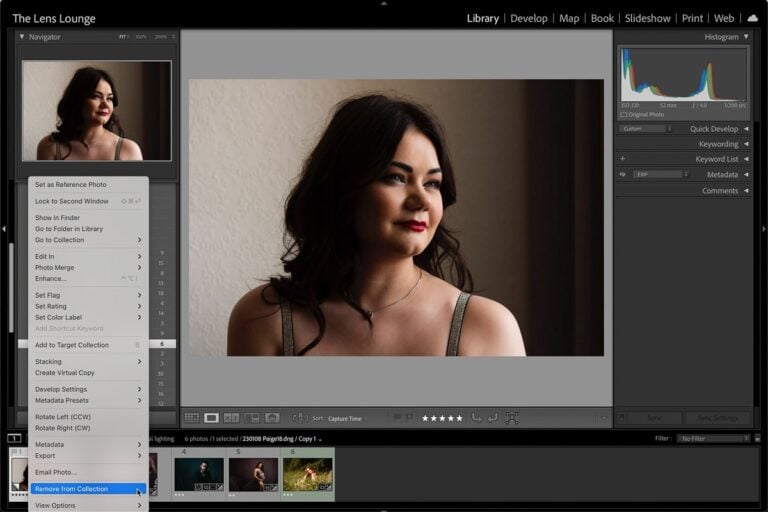768x512 pixels.
Task: Open the EXIF metadata set dropdown
Action: click(661, 174)
